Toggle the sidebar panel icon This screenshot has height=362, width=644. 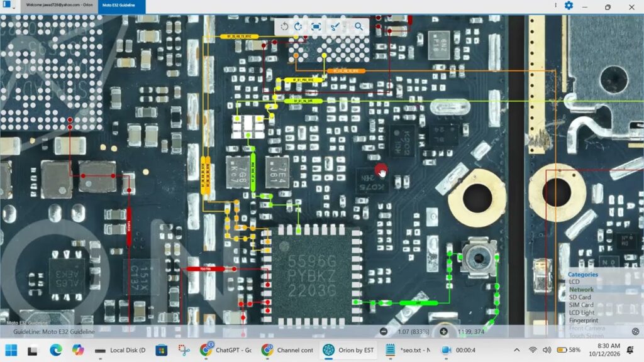[x=6, y=4]
